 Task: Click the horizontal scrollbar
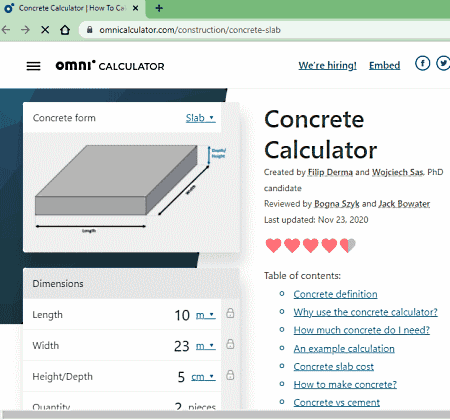225,415
